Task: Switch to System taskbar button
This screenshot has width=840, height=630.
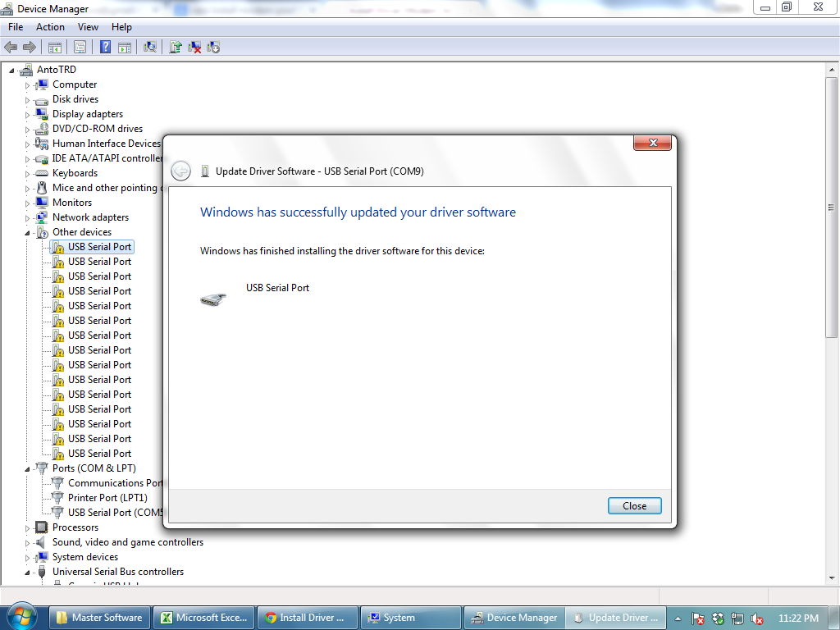Action: 411,618
